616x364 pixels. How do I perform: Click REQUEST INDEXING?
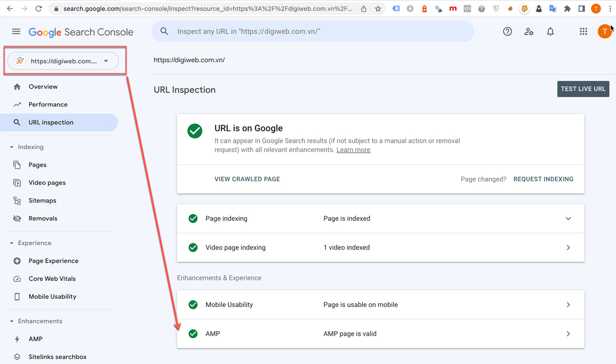(544, 179)
